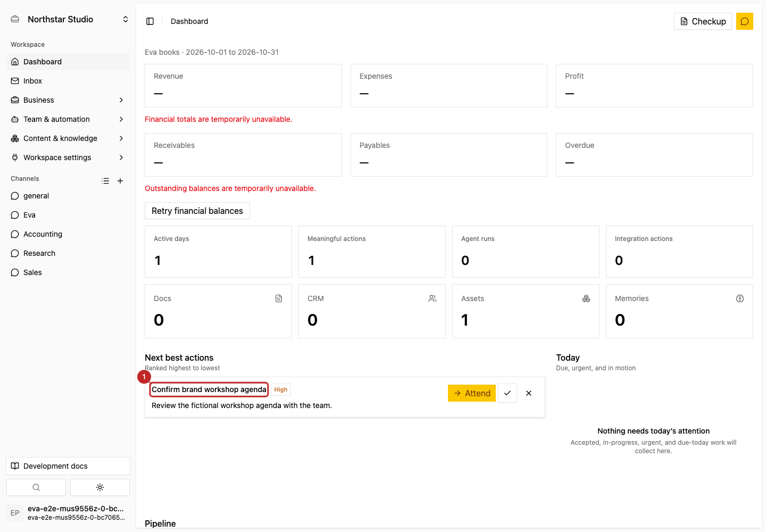Open the Northstar Studio workspace switcher
Image resolution: width=766 pixels, height=532 pixels.
tap(69, 19)
